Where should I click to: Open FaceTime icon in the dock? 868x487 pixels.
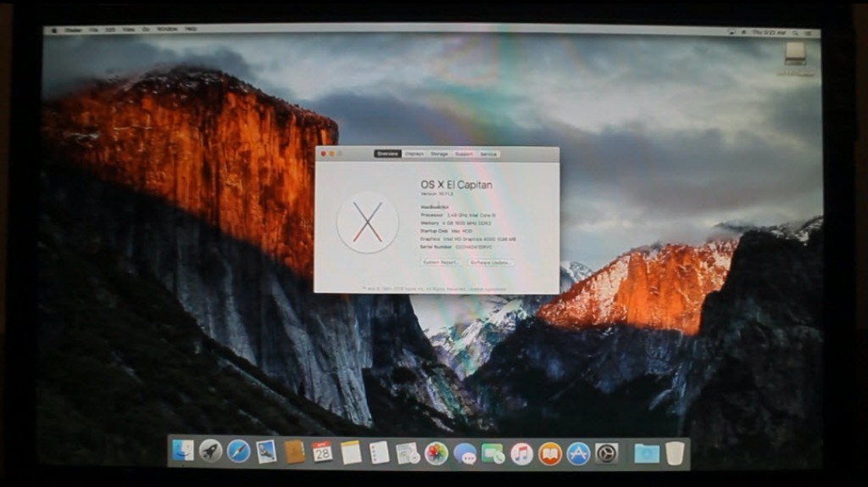(x=492, y=454)
